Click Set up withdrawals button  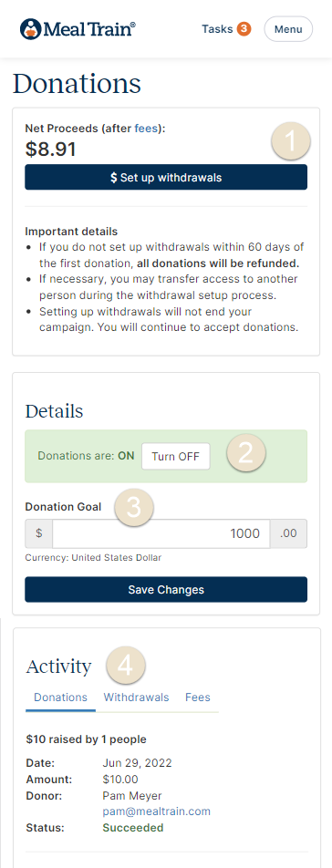click(x=166, y=177)
